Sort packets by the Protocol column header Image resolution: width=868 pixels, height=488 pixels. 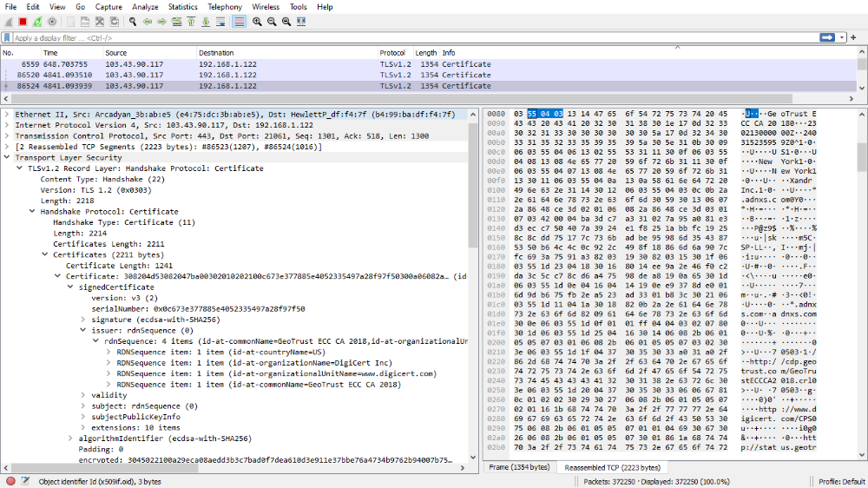pos(392,53)
